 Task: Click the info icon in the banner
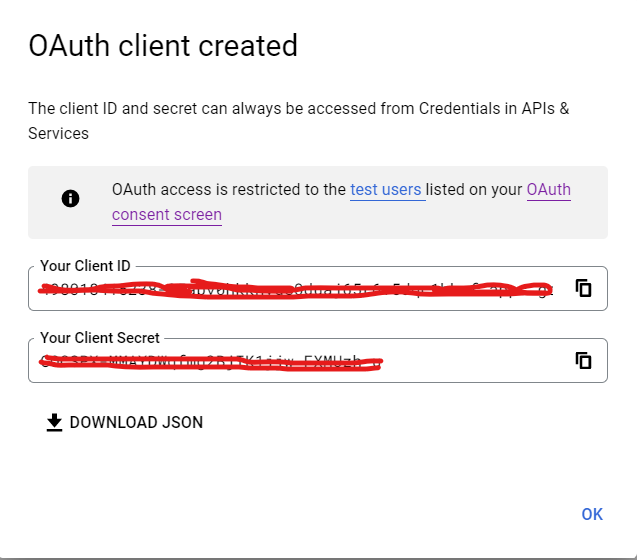(x=70, y=198)
